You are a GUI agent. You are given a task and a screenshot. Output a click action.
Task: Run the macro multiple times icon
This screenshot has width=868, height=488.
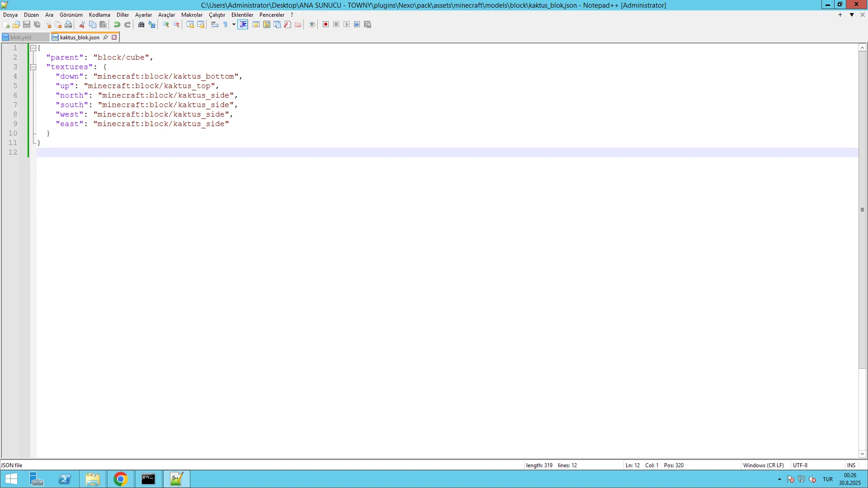coord(357,24)
